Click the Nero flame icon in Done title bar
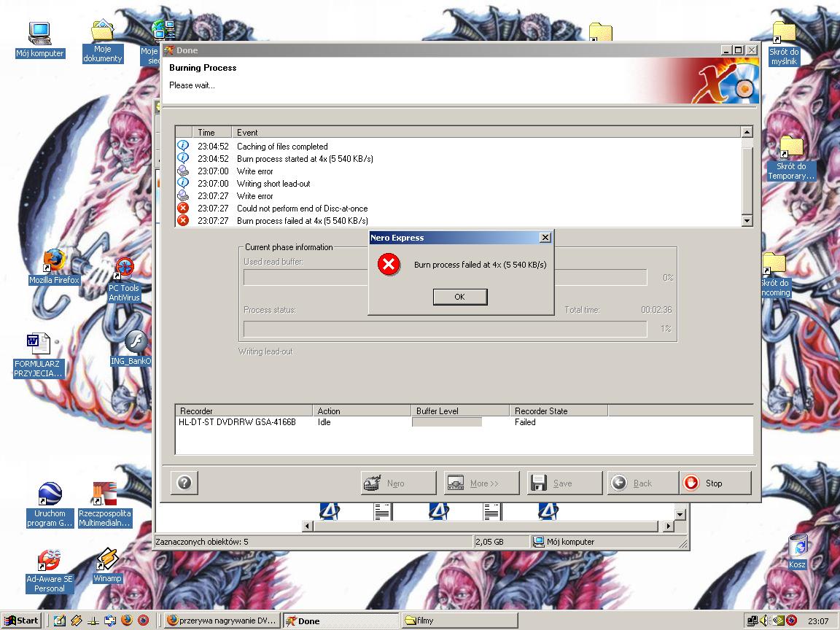The image size is (840, 630). [168, 50]
